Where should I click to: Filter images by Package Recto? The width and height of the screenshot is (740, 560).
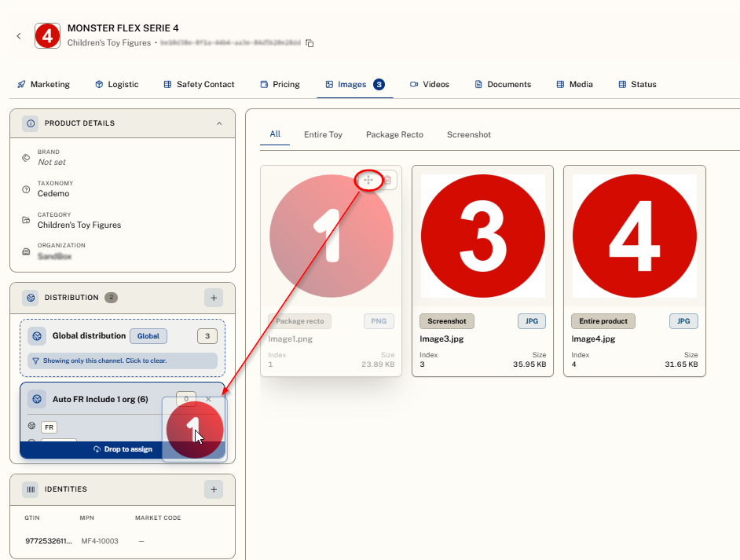394,134
